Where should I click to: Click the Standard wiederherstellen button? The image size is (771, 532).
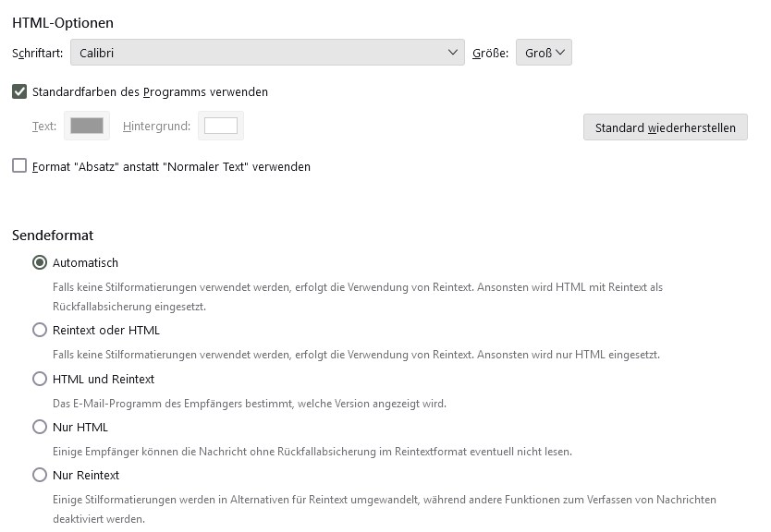pyautogui.click(x=665, y=127)
